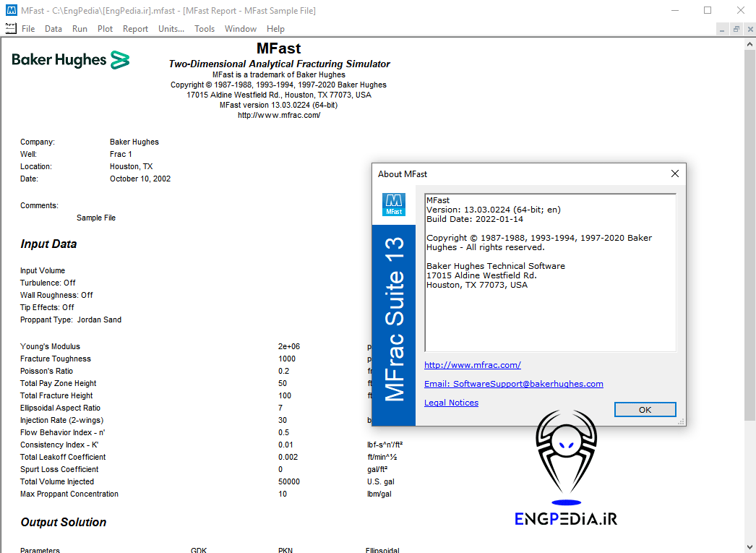The width and height of the screenshot is (756, 553).
Task: Click the 'Total Pay Zone Height' label
Action: 58,383
